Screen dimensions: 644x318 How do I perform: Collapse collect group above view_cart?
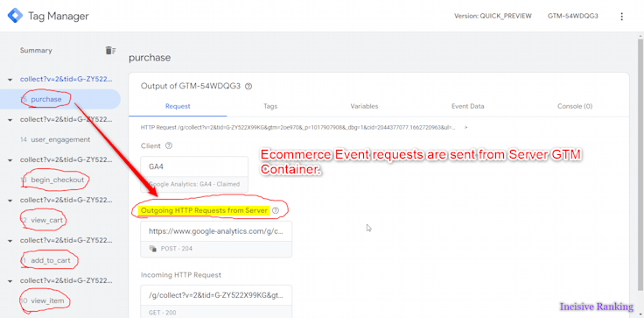pos(10,201)
